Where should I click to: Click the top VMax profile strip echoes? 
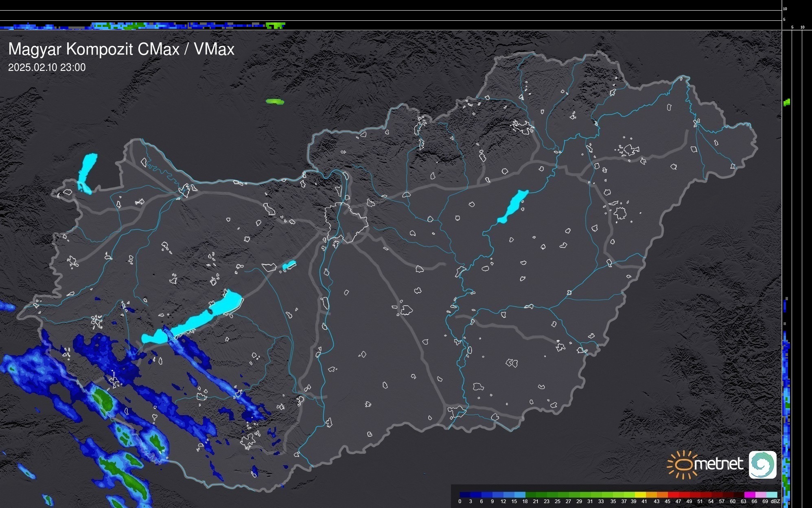(x=142, y=26)
